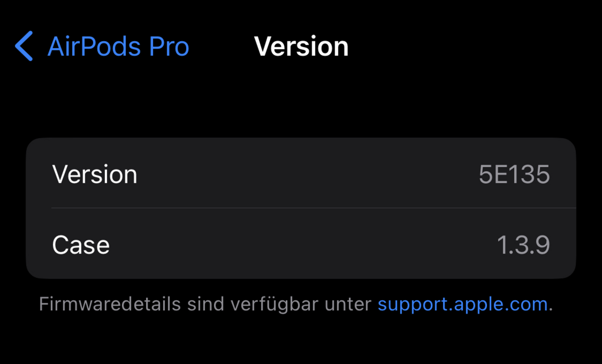
Task: Tap the Version row label
Action: point(95,175)
